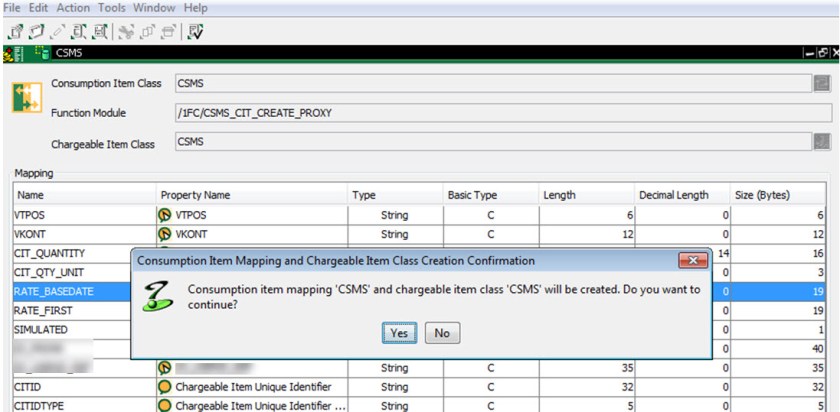Click the checklist icon with checkmark in toolbar
The height and width of the screenshot is (412, 840).
[196, 32]
